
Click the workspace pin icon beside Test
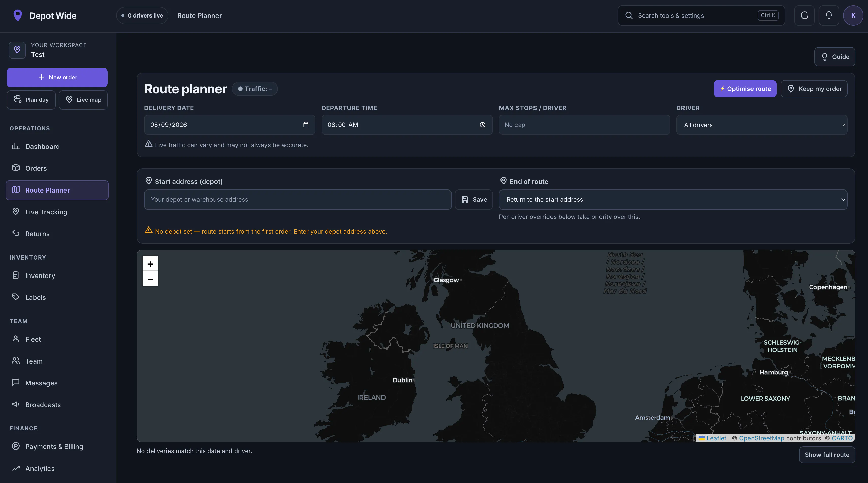click(x=17, y=50)
